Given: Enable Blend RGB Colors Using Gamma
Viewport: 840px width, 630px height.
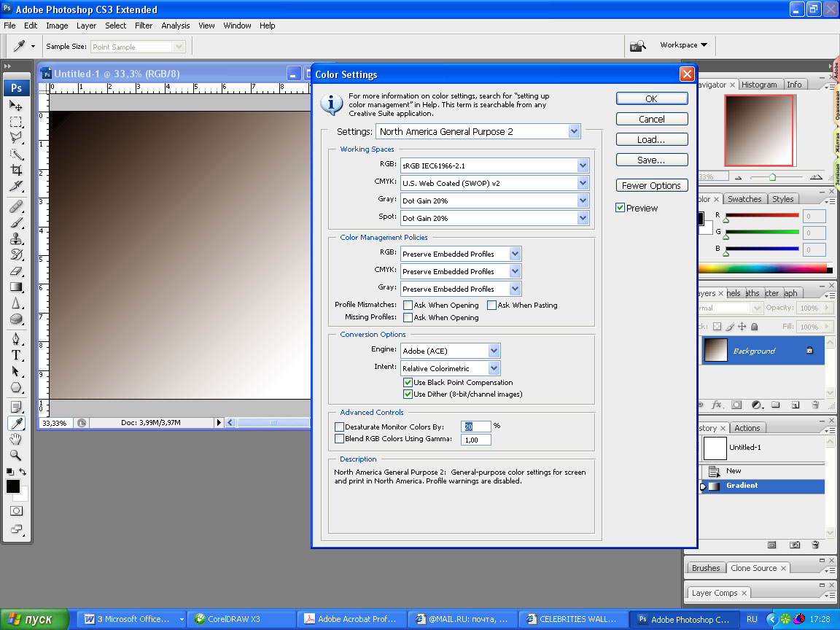Looking at the screenshot, I should coord(339,439).
